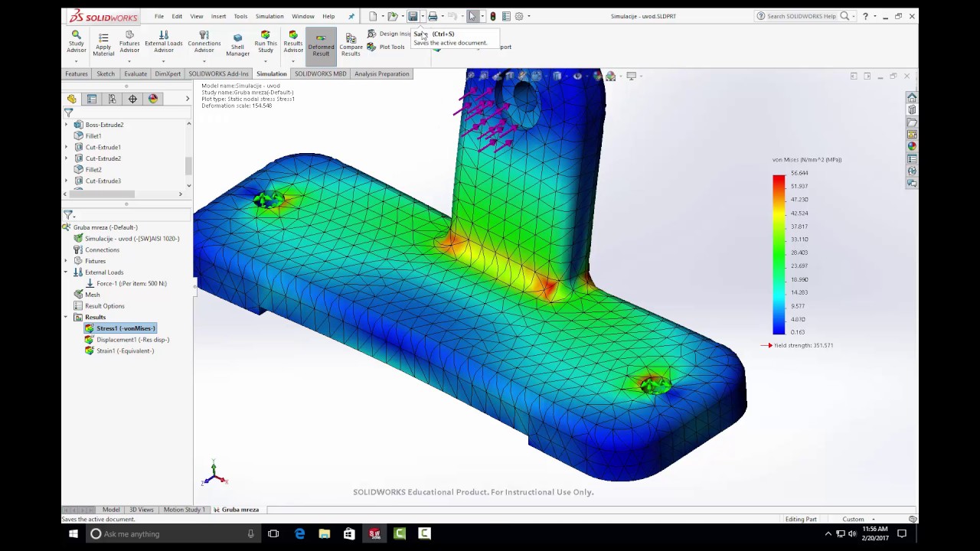Open the File menu
The width and height of the screenshot is (980, 551).
coord(159,16)
